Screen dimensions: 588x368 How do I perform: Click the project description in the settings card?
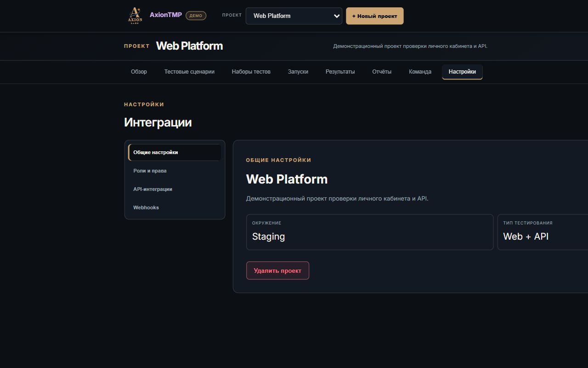(x=337, y=199)
